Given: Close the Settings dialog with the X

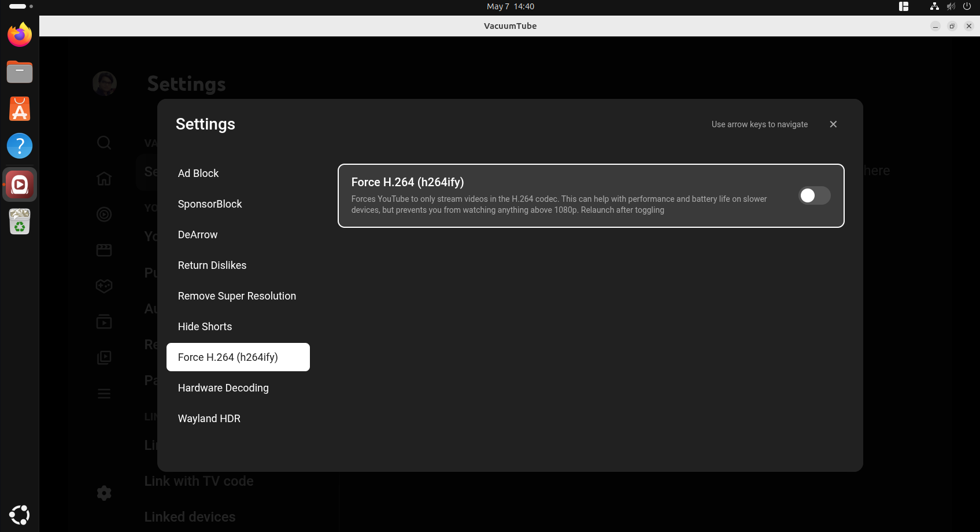Looking at the screenshot, I should (x=833, y=124).
